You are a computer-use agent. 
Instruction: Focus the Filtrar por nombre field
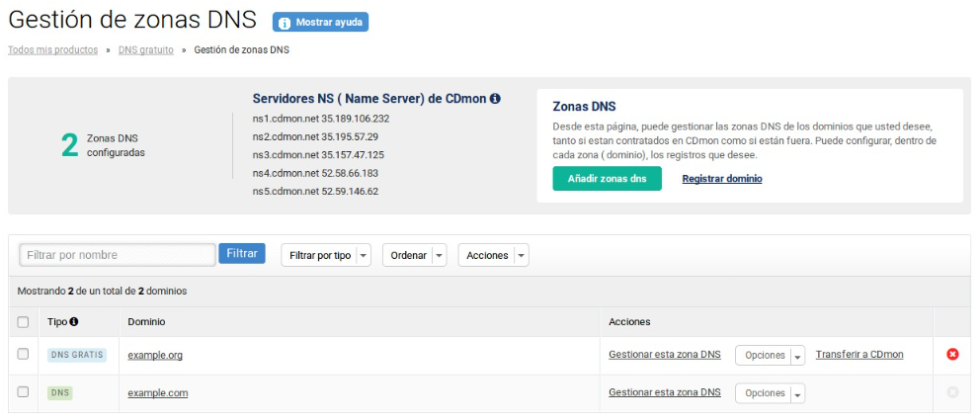117,255
